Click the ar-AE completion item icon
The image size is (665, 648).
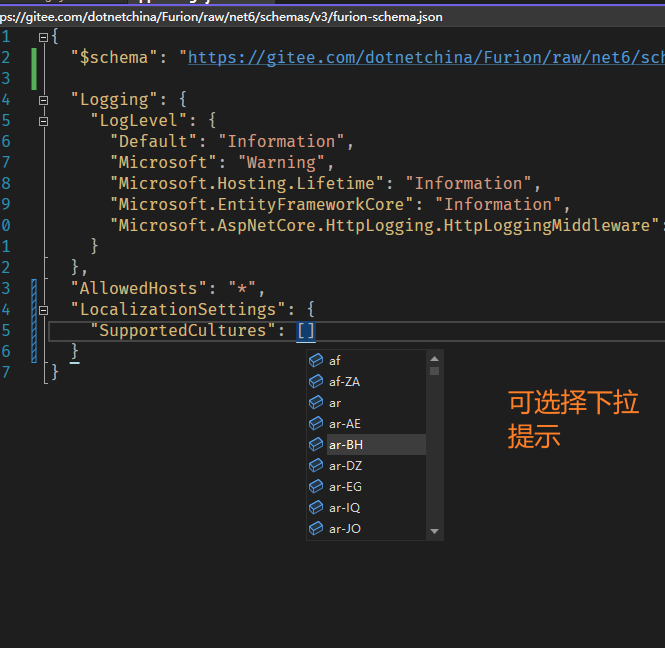point(316,424)
